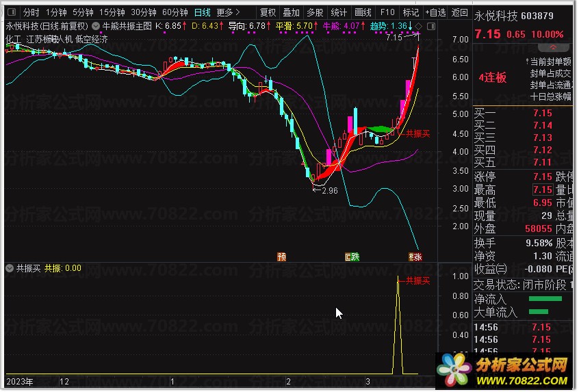Open F10 company information
Screen dimensions: 579x392
(x=387, y=12)
